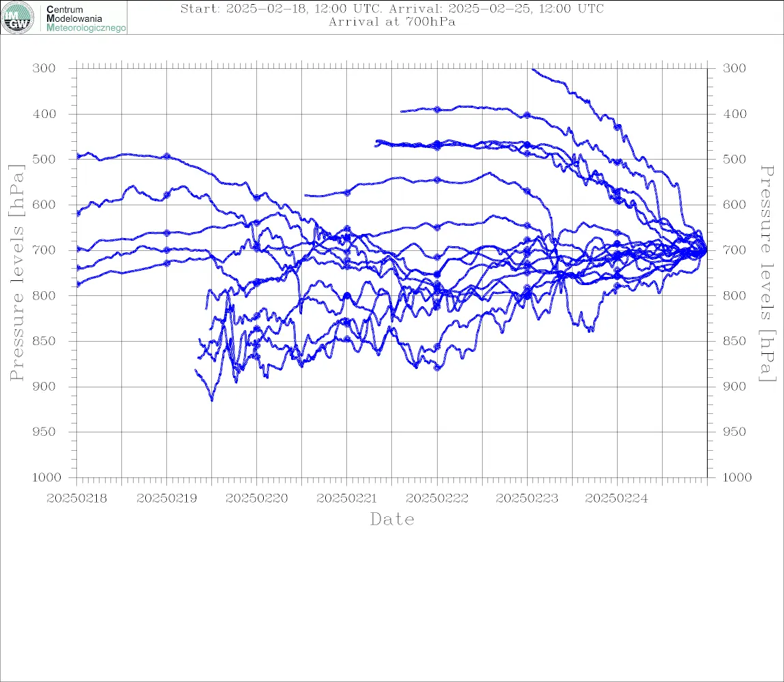Viewport: 784px width, 682px height.
Task: Click the date label 20250218
Action: [76, 499]
